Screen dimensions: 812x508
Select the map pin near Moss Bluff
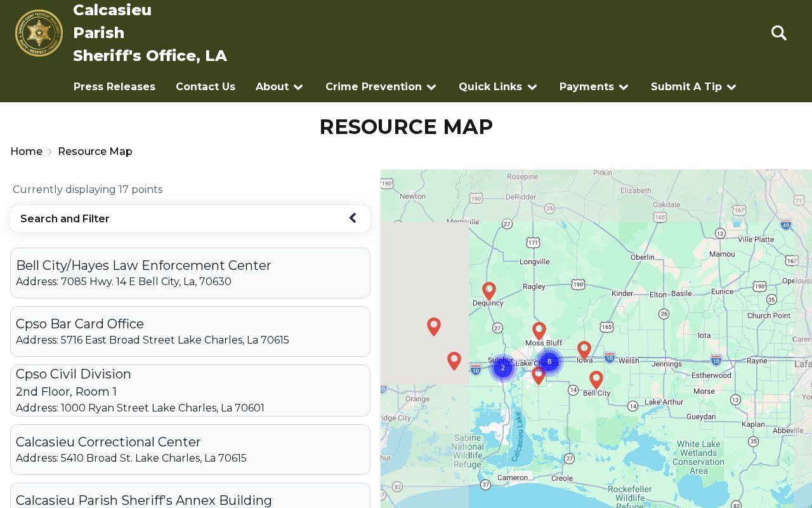pyautogui.click(x=539, y=331)
